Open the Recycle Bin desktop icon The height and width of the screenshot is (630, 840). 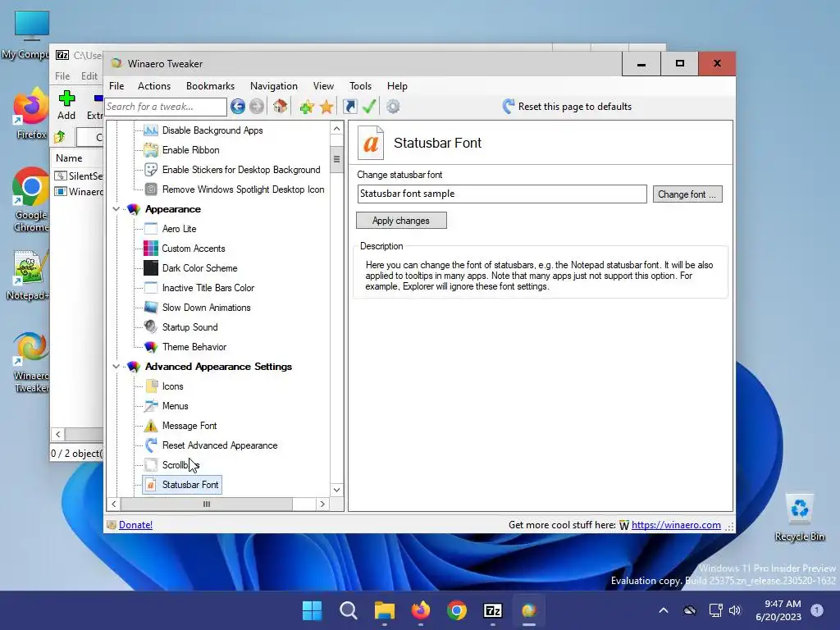coord(799,518)
